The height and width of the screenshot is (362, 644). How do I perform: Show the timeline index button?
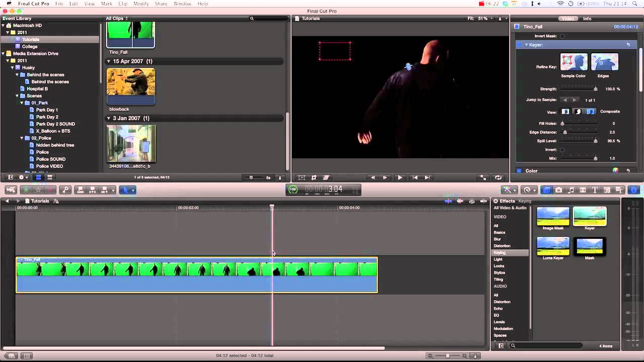(27, 356)
